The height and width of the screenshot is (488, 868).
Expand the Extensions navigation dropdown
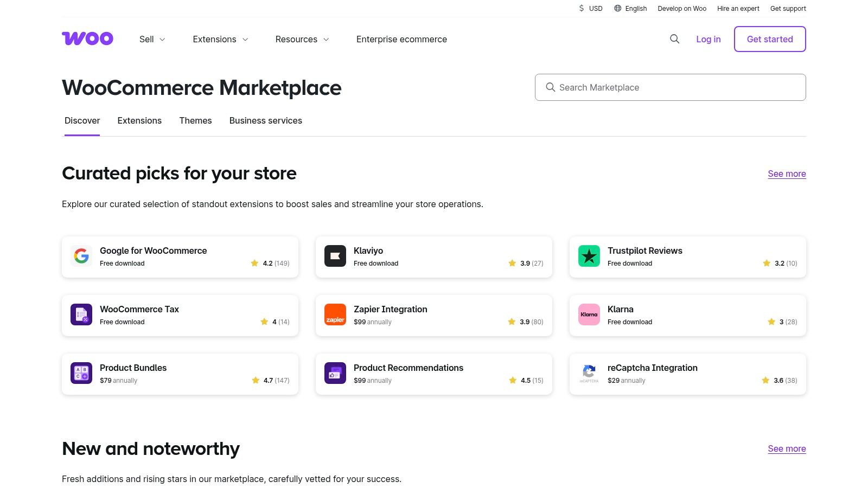click(220, 39)
